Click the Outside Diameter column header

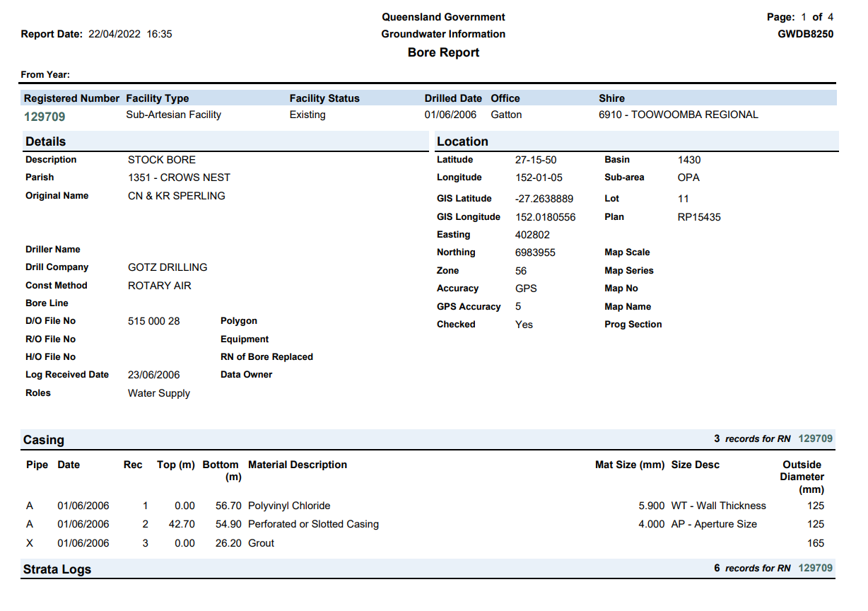coord(802,477)
